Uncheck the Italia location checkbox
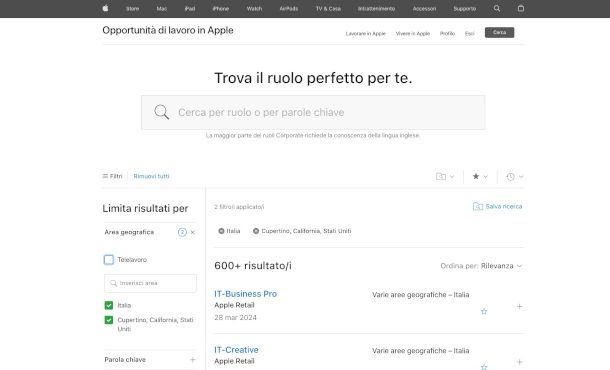Viewport: 610px width, 370px height. (x=109, y=305)
